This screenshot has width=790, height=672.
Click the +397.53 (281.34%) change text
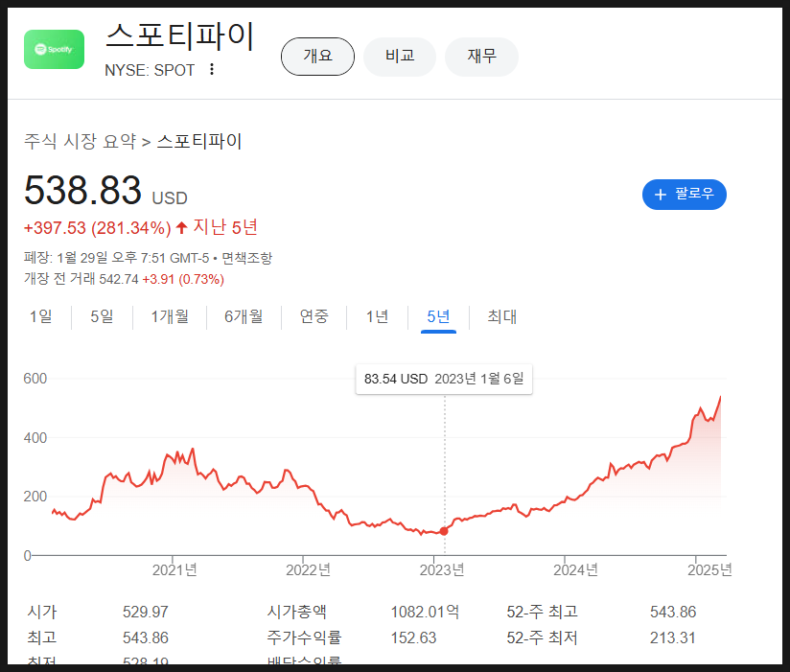97,228
